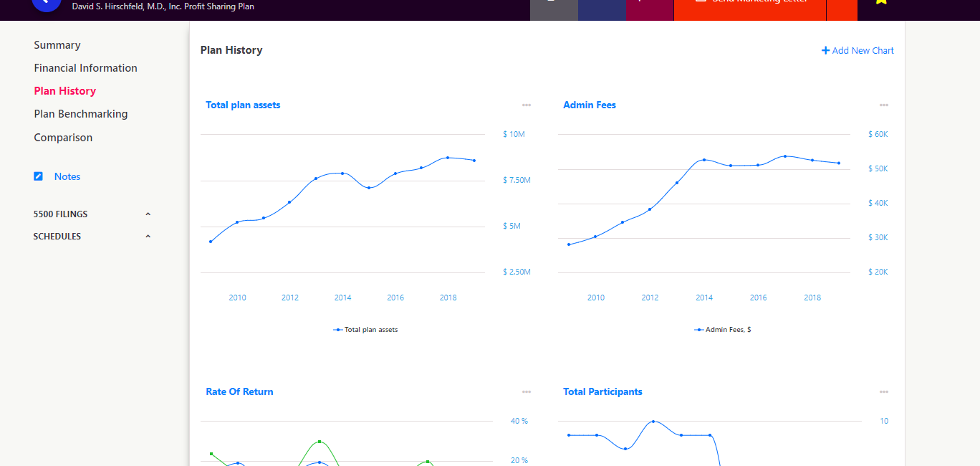Open the Financial Information section
This screenshot has height=466, width=980.
pyautogui.click(x=85, y=68)
